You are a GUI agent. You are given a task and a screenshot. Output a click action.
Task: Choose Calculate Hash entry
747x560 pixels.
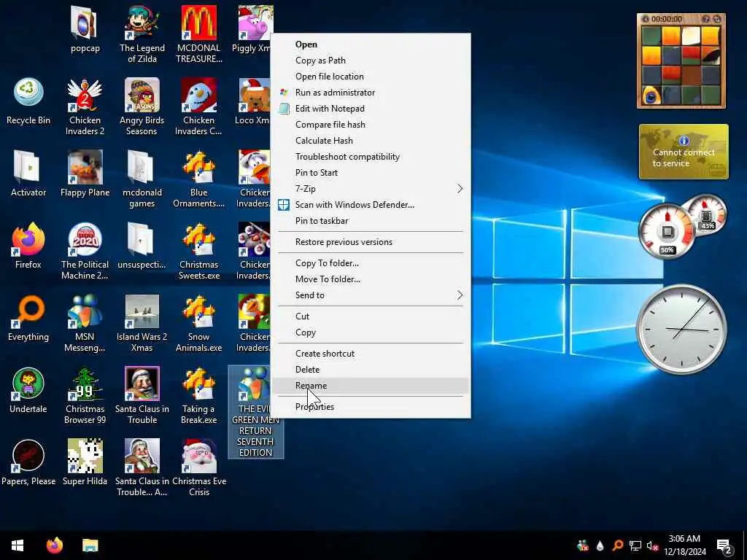click(x=371, y=141)
